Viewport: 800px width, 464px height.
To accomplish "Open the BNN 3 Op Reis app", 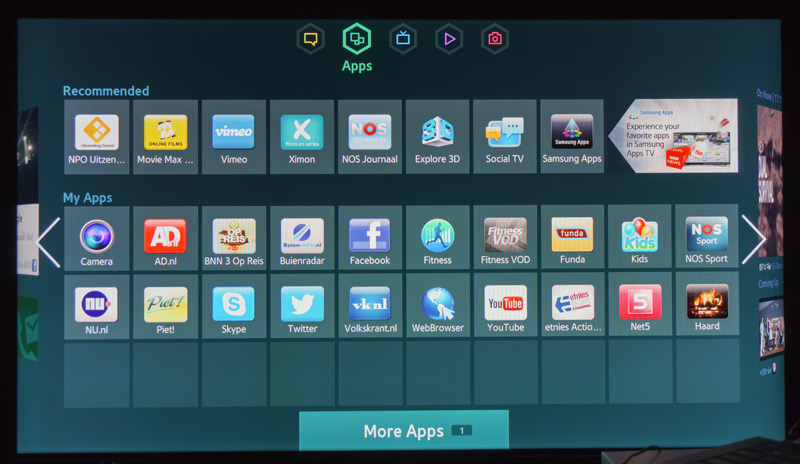I will click(x=234, y=238).
